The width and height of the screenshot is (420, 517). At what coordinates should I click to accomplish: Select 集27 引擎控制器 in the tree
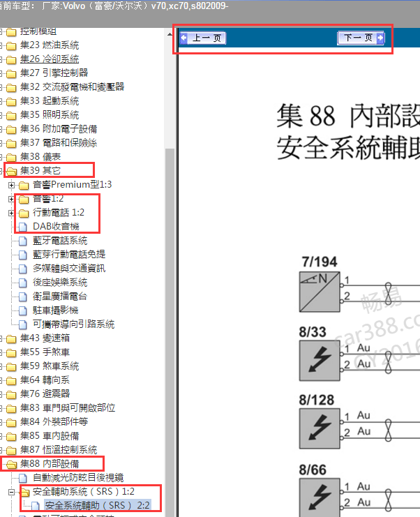pyautogui.click(x=54, y=73)
